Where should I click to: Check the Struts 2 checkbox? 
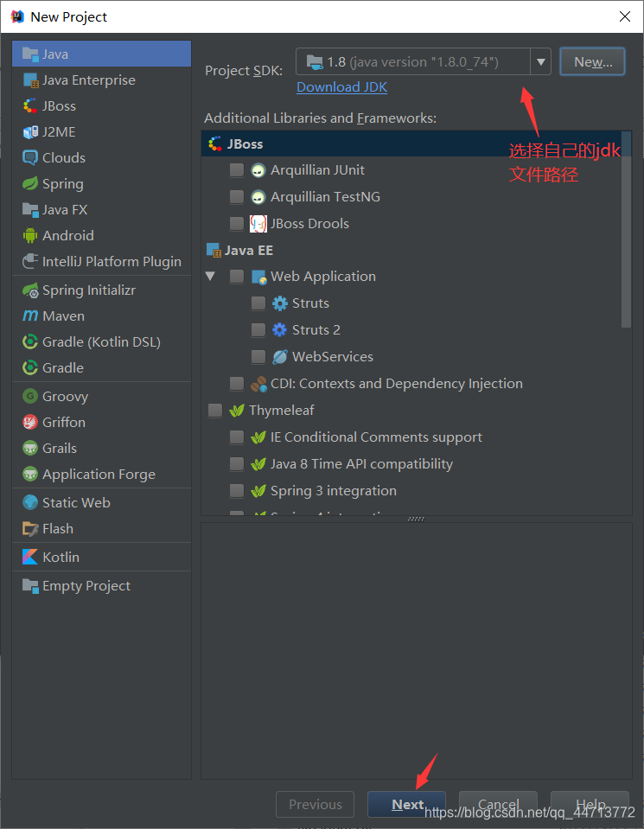(258, 330)
